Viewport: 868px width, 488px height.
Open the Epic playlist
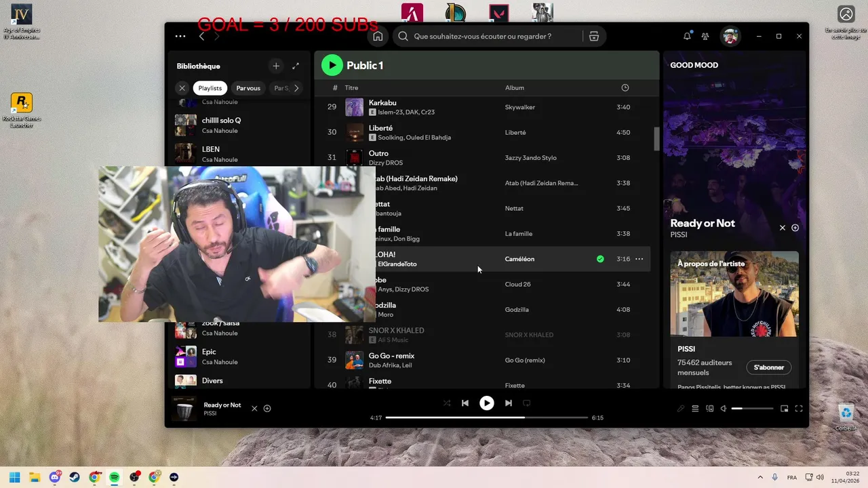239,357
